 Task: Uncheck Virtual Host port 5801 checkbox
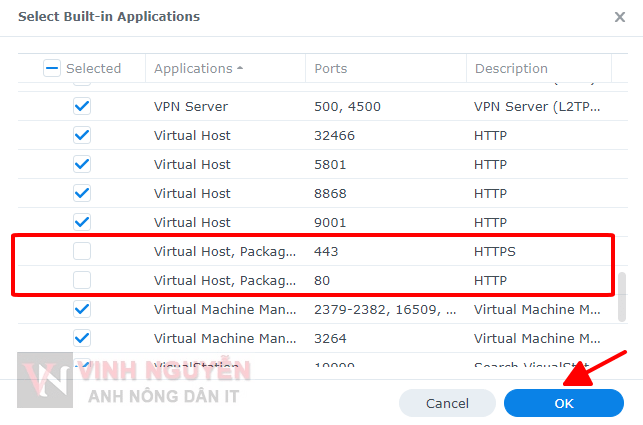(82, 164)
